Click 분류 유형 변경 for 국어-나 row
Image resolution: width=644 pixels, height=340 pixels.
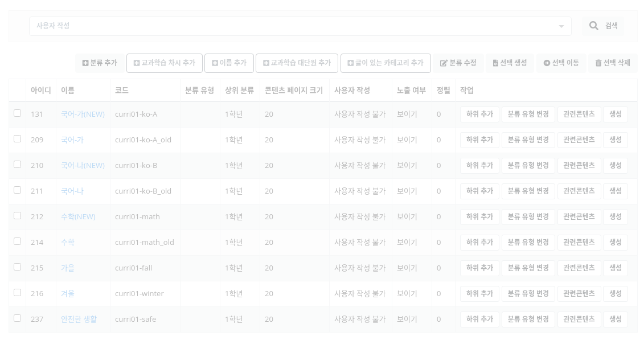[528, 191]
